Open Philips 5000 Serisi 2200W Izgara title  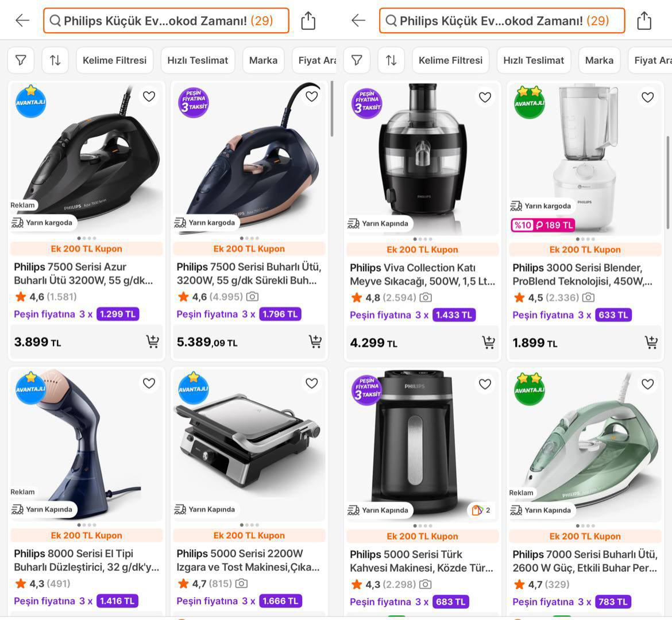pos(248,560)
